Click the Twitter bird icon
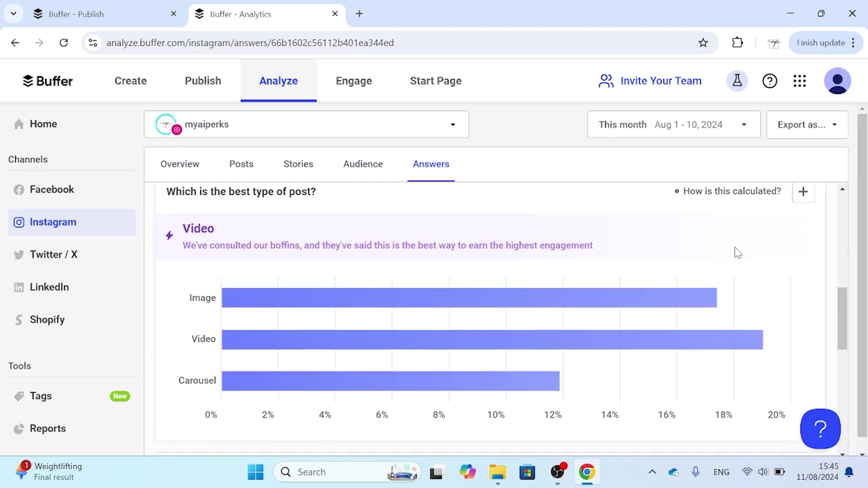868x488 pixels. click(x=19, y=255)
